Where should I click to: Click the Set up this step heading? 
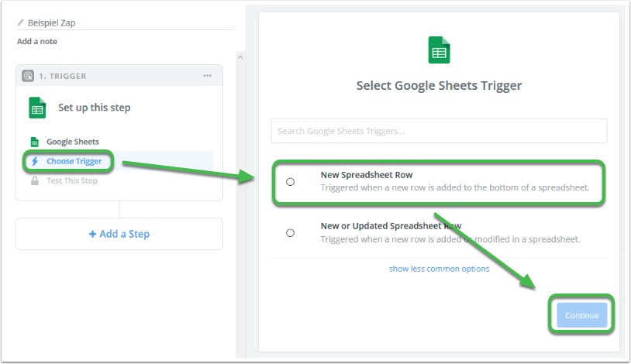coord(95,108)
